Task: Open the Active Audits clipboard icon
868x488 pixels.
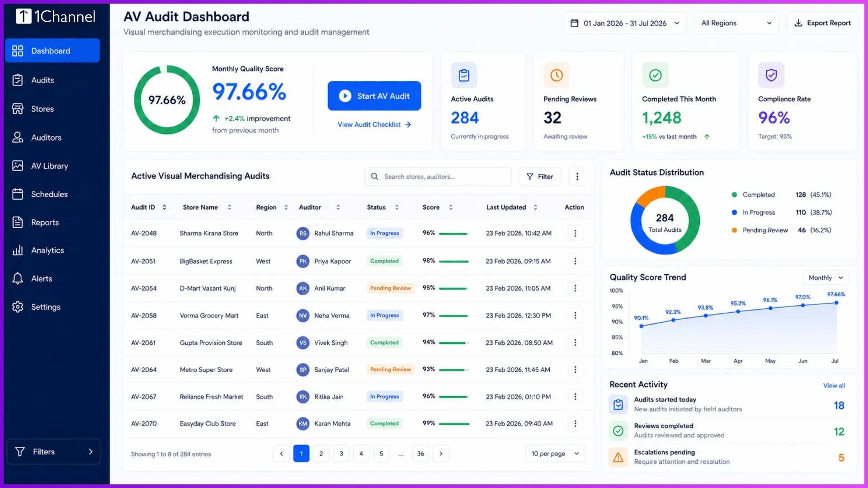Action: 464,75
